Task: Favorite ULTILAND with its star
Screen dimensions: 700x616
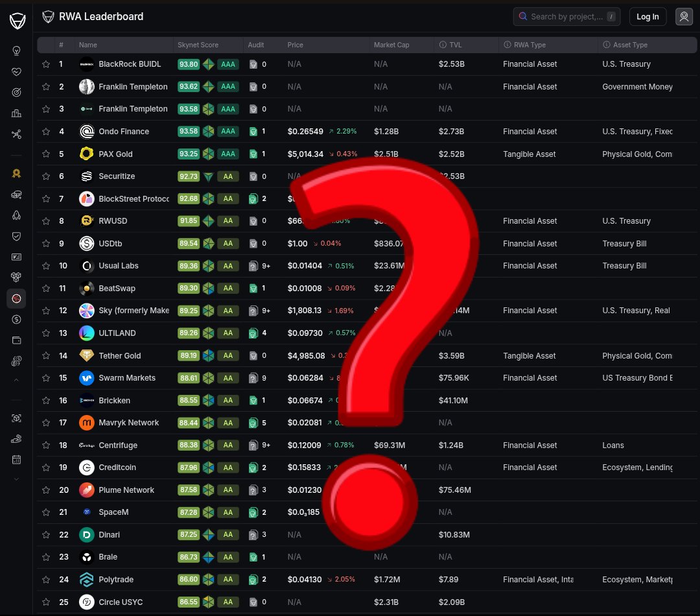Action: 46,333
